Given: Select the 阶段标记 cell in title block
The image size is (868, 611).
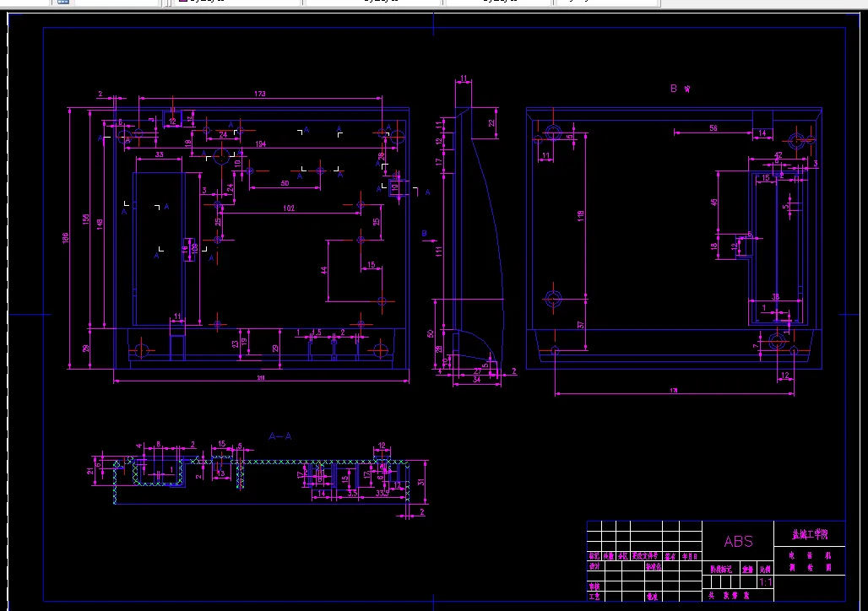Looking at the screenshot, I should 721,569.
